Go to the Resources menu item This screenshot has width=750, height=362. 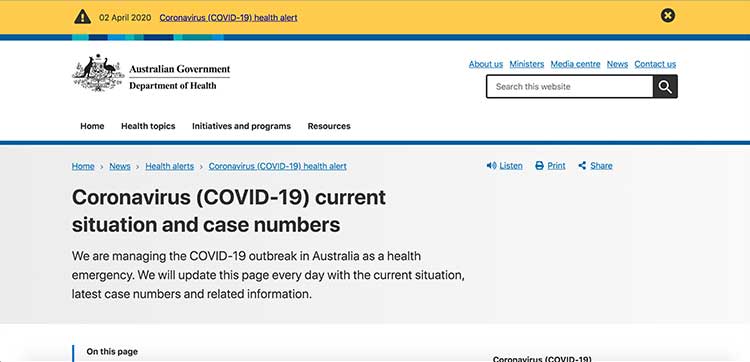pyautogui.click(x=329, y=126)
